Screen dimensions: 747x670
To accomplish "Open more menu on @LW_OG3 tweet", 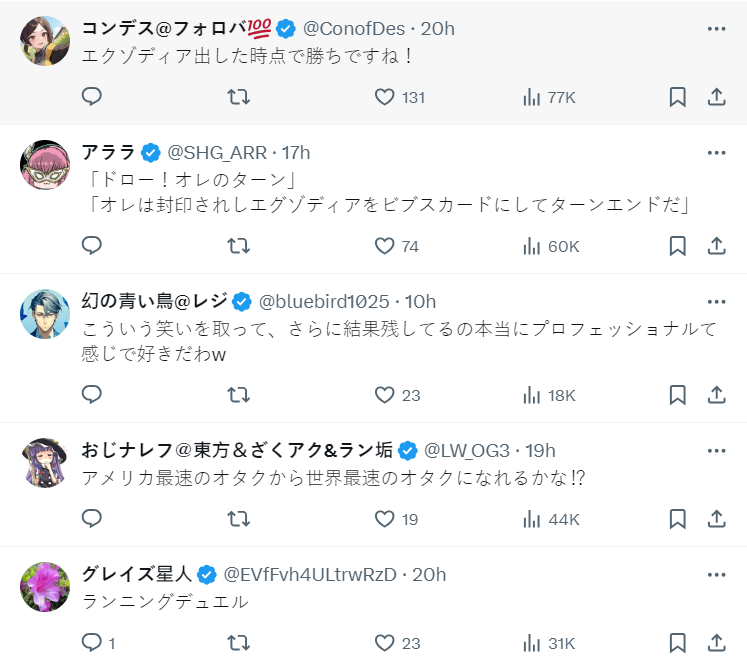I will 716,451.
